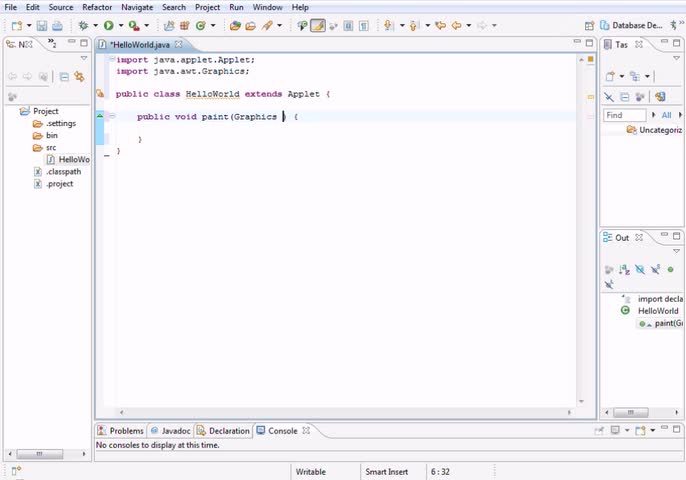Click the Open Task folder icon
Screen dimensions: 686x480
251,26
